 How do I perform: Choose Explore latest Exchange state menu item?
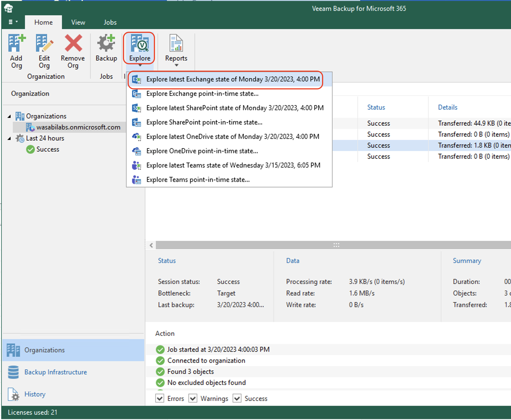click(230, 79)
